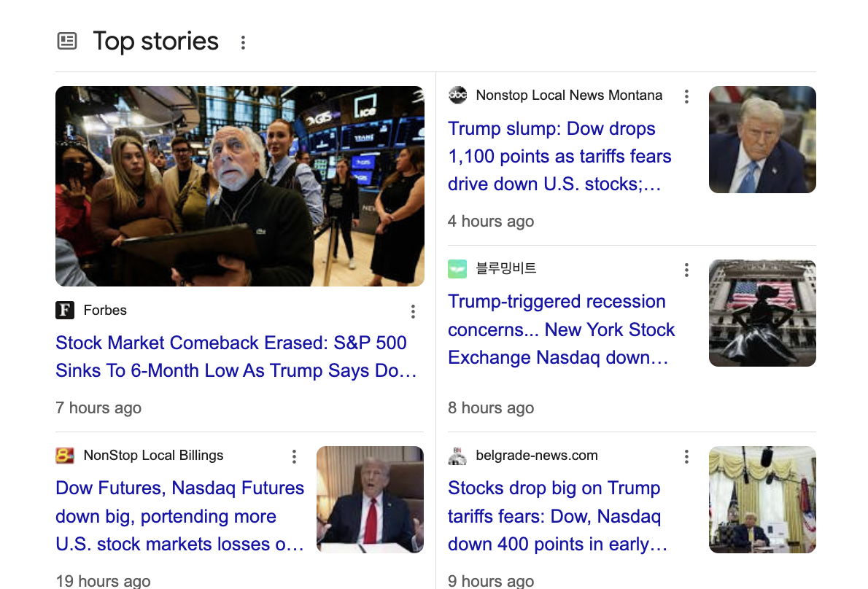
Task: Open the Trump-triggered recession concerns headline
Action: pyautogui.click(x=561, y=329)
